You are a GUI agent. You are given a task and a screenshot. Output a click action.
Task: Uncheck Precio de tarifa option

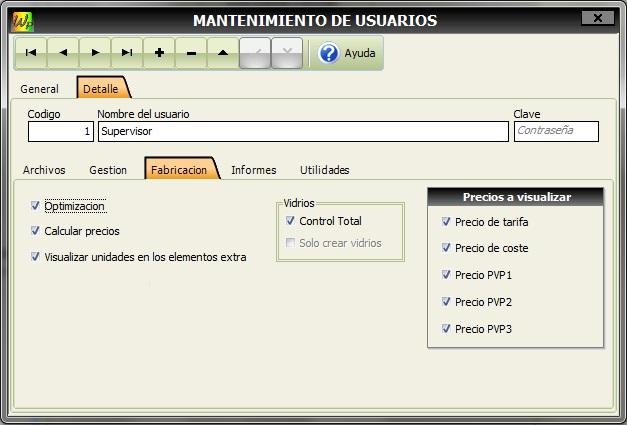point(446,222)
